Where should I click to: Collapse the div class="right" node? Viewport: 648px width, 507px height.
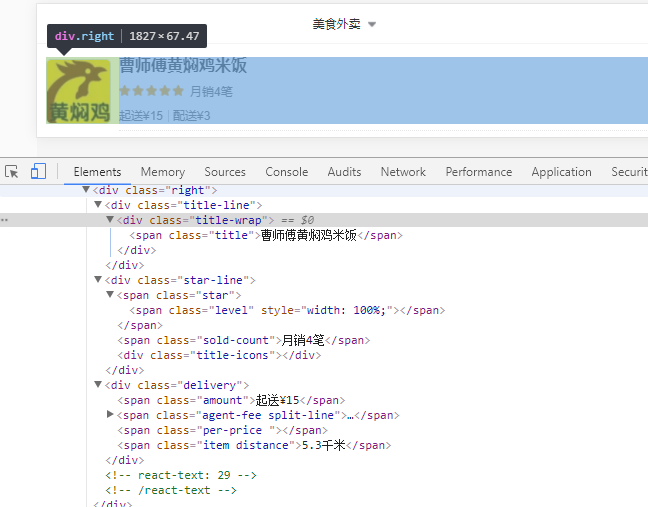click(x=86, y=190)
